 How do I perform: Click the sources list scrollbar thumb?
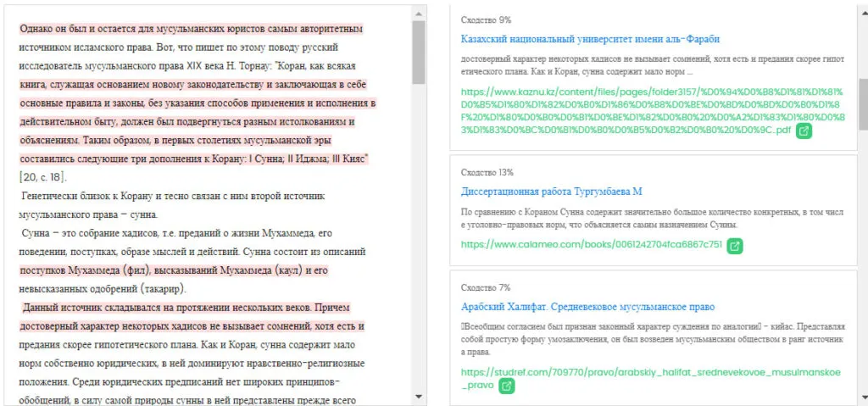coord(863,103)
